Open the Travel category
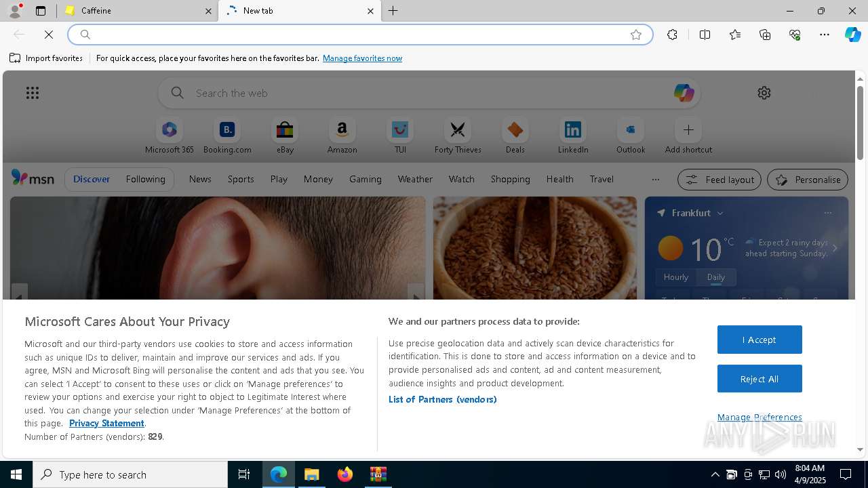This screenshot has height=488, width=868. click(x=601, y=179)
